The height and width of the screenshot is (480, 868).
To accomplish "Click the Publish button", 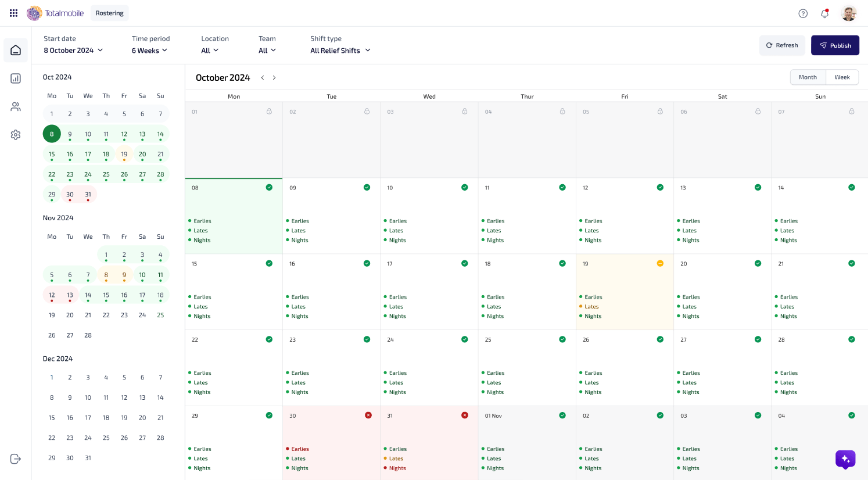I will click(835, 45).
